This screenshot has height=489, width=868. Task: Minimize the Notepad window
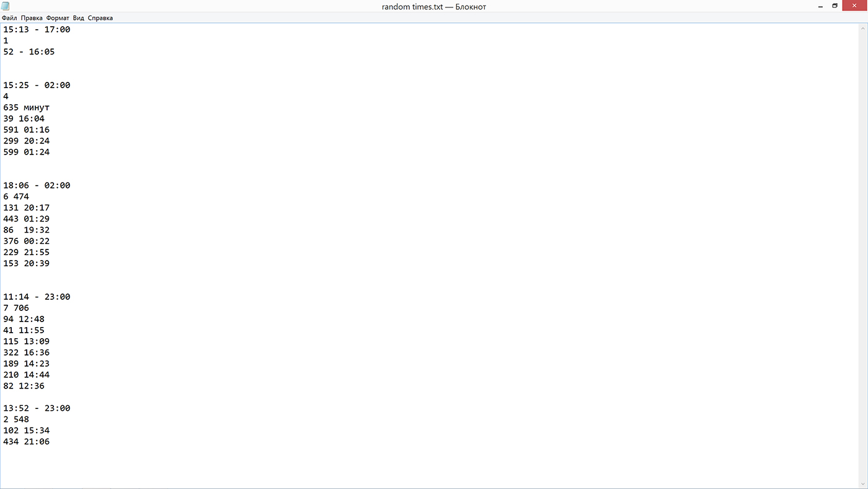(820, 6)
